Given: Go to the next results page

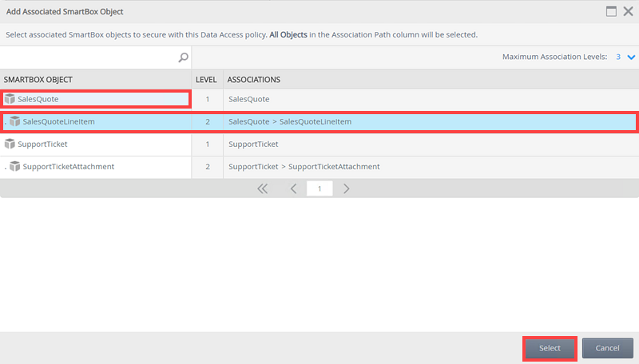Looking at the screenshot, I should [x=346, y=189].
